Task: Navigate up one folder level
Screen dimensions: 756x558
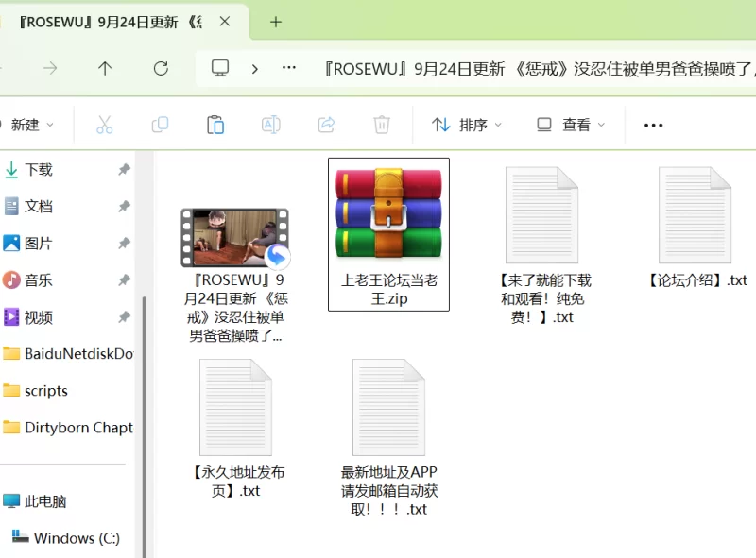Action: [105, 68]
